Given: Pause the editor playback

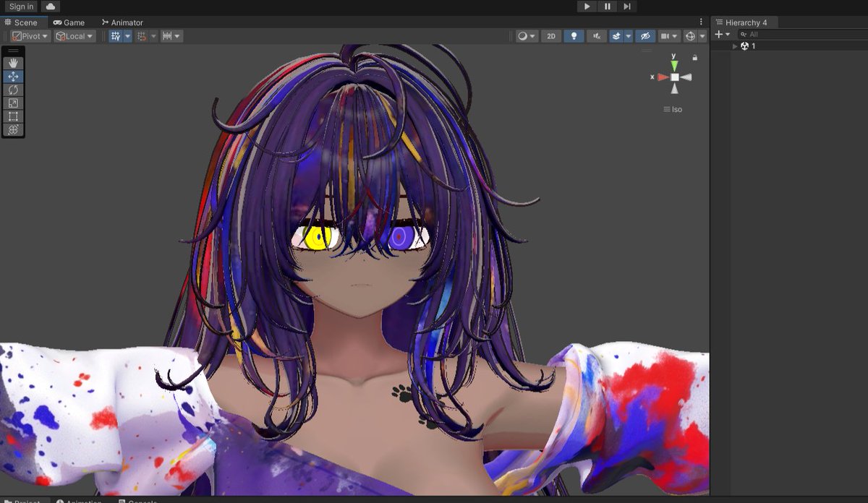Looking at the screenshot, I should coord(607,7).
